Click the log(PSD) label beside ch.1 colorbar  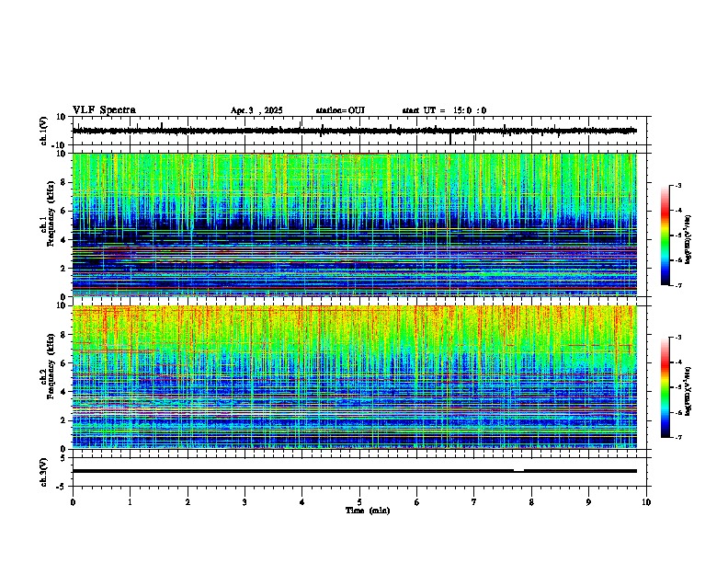pos(688,240)
